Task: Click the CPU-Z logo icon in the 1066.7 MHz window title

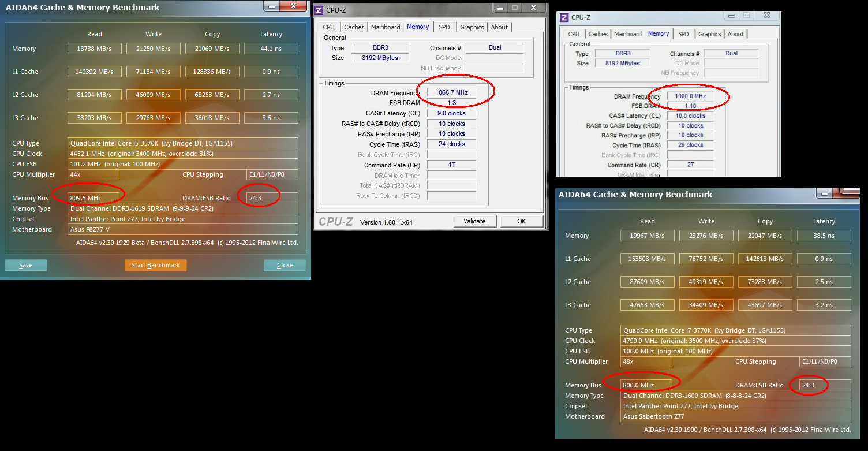Action: pyautogui.click(x=319, y=10)
